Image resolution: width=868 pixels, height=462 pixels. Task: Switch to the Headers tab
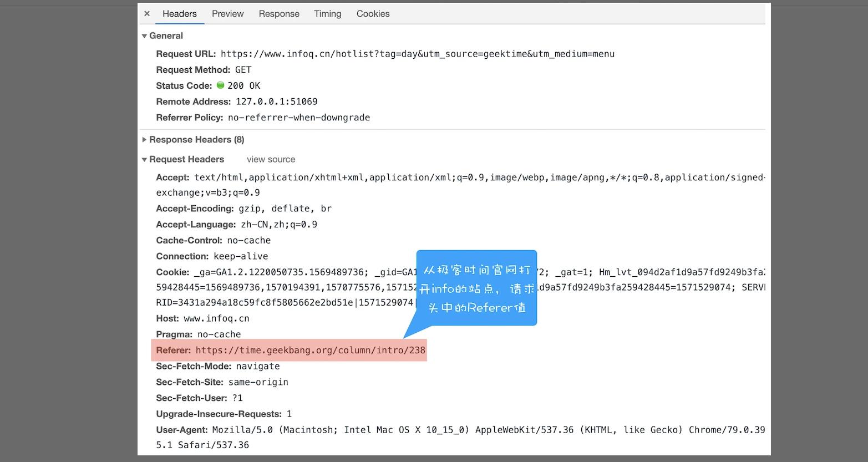[x=180, y=14]
